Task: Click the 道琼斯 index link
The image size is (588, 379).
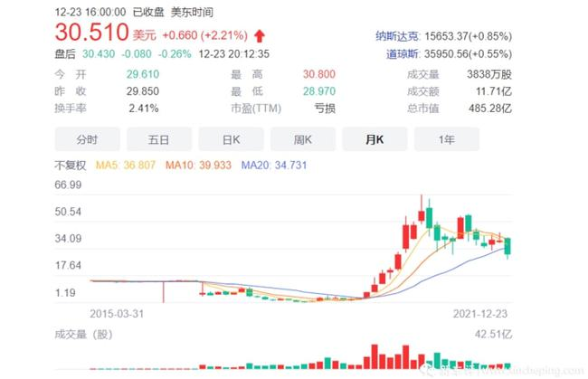Action: (x=403, y=54)
